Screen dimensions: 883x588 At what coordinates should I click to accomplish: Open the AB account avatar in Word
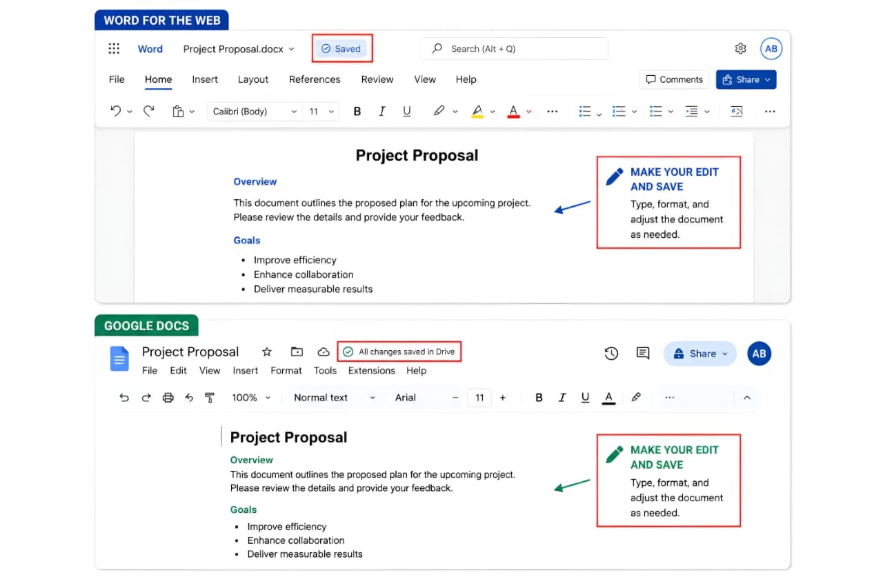point(771,49)
